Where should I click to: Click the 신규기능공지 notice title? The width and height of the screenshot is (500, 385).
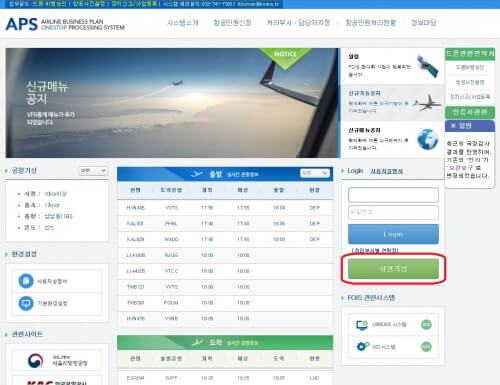(364, 93)
